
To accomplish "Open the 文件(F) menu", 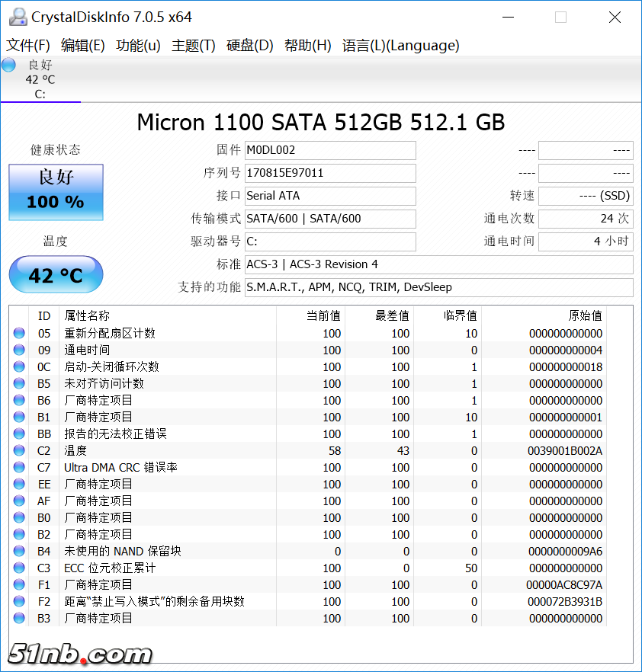I will tap(28, 46).
